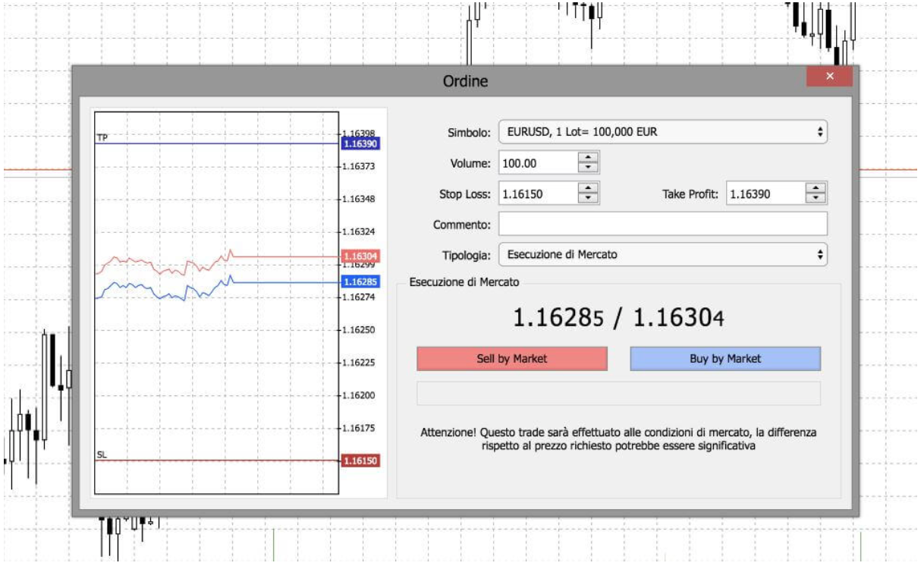Click the red SL price tag 1.16150
The width and height of the screenshot is (924, 566).
tap(360, 461)
